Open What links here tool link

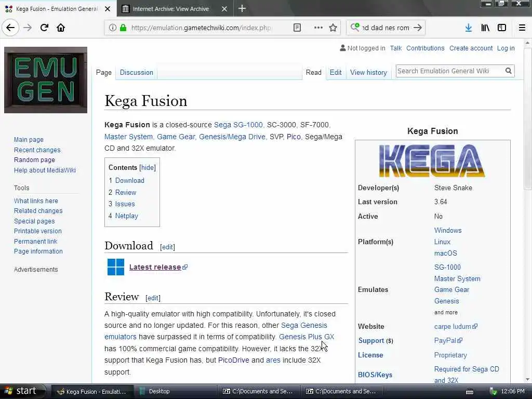(36, 201)
